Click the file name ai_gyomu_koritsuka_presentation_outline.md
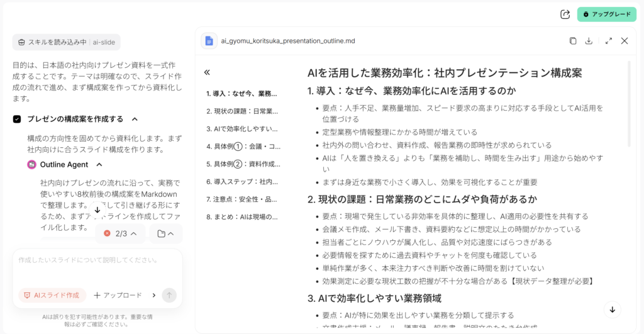 (288, 41)
